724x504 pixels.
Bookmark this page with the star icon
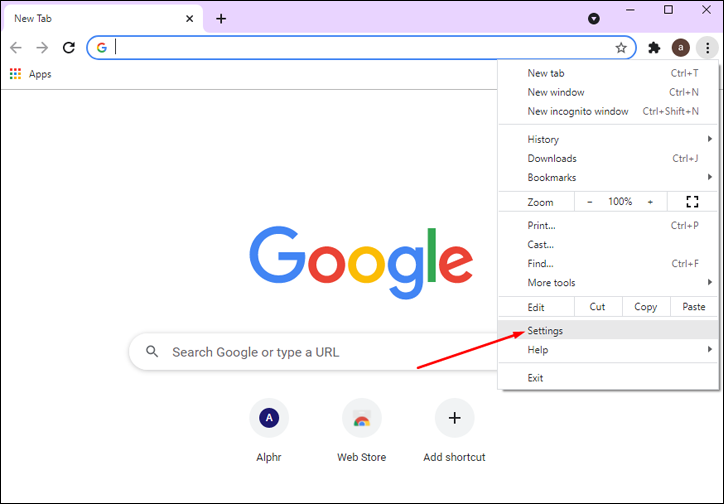[621, 48]
